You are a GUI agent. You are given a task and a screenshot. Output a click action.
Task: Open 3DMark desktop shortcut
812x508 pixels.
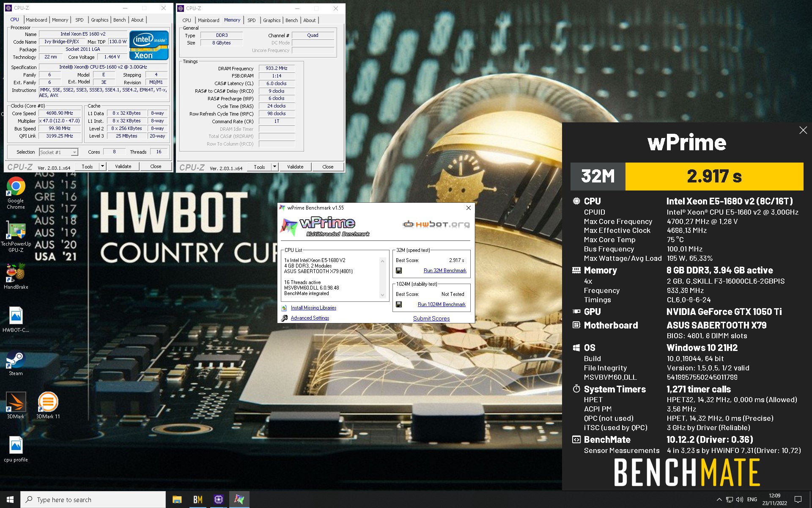tap(16, 405)
